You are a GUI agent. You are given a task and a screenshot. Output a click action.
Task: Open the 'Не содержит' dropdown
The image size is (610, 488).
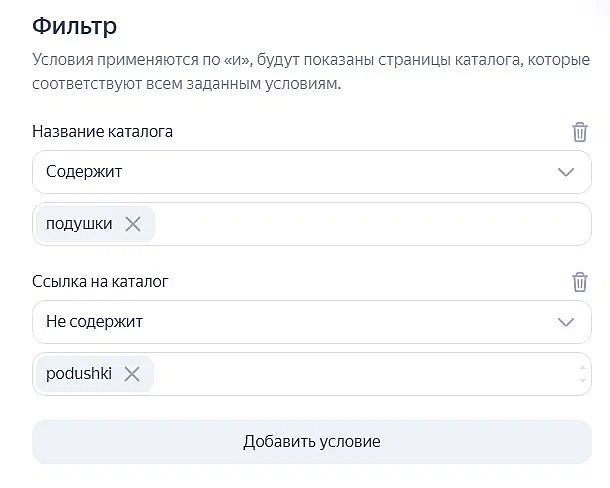(312, 322)
